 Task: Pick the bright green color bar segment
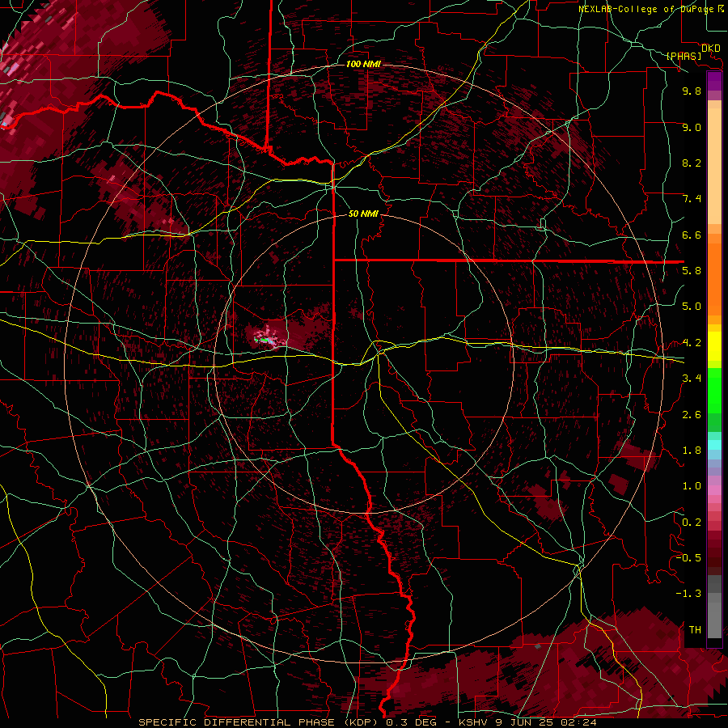[714, 390]
